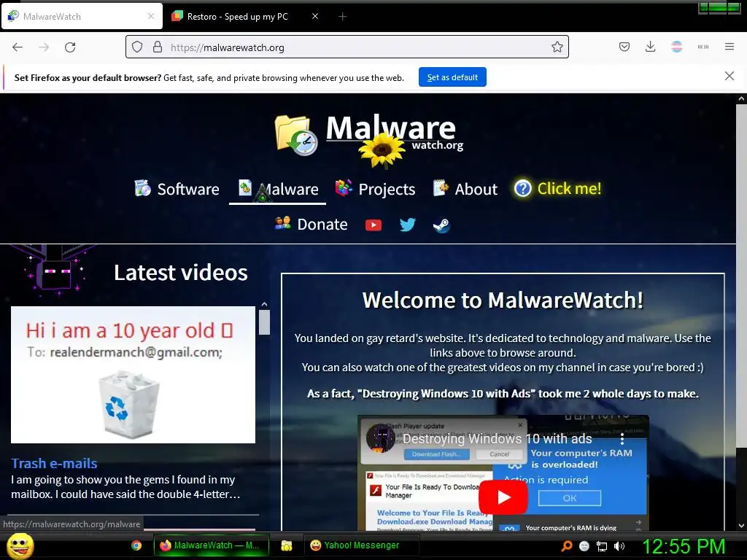Open the yellow folder icon on taskbar
The width and height of the screenshot is (747, 560).
286,545
